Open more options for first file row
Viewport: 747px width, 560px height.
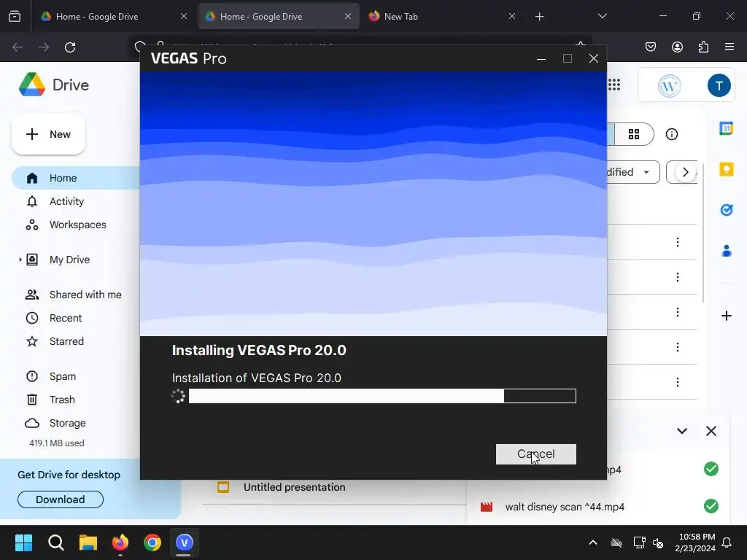pyautogui.click(x=678, y=242)
